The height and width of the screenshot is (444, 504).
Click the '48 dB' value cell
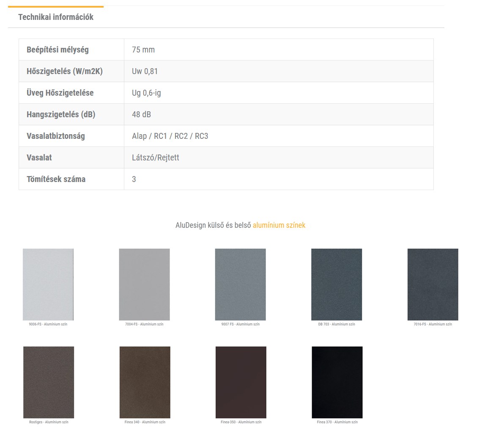pyautogui.click(x=279, y=114)
